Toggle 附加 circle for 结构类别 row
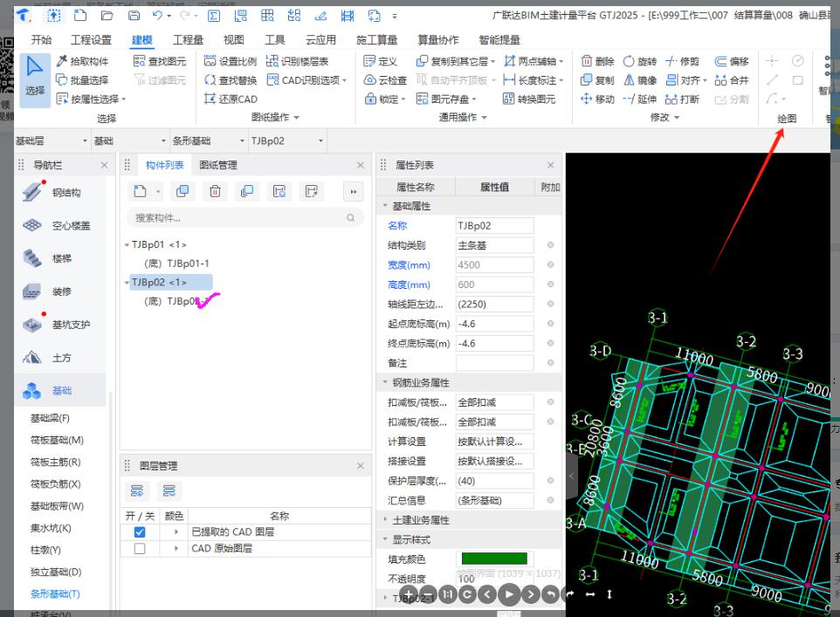 [550, 245]
